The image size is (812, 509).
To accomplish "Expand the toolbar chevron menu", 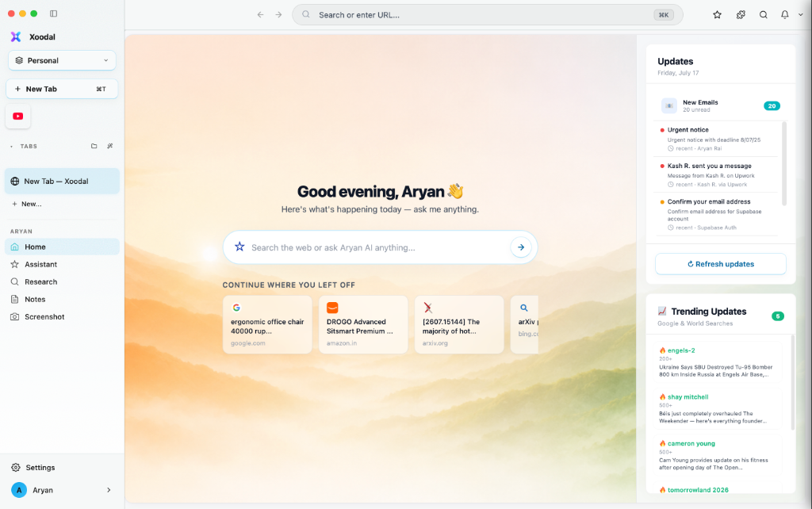I will (x=801, y=15).
